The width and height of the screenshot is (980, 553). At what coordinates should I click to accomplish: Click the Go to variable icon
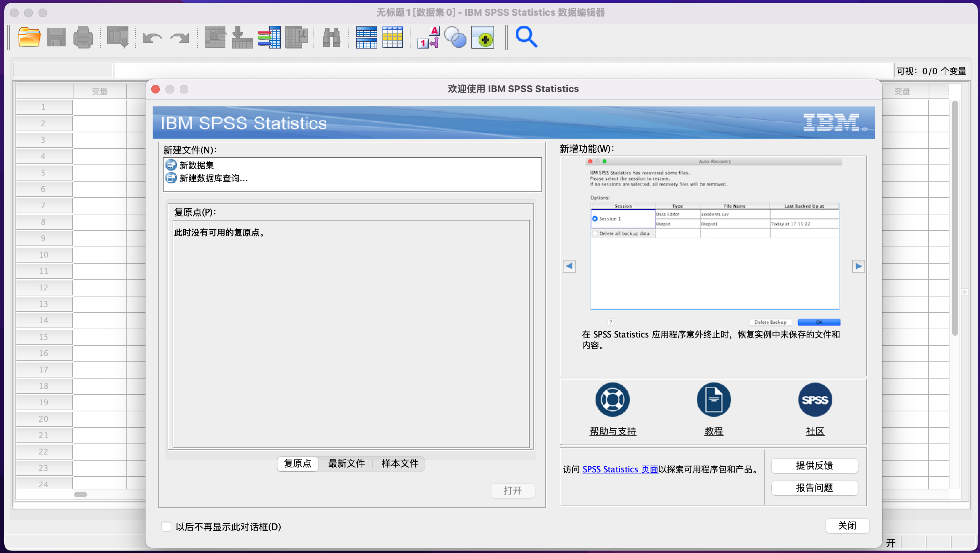tap(243, 37)
